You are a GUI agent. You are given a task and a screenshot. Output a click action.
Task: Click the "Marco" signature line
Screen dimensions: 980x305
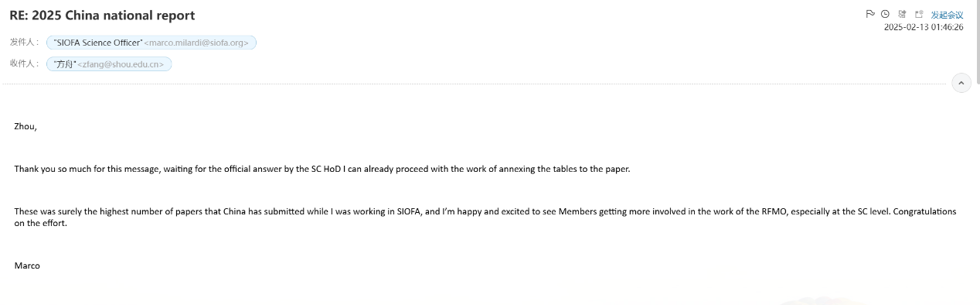pyautogui.click(x=27, y=266)
